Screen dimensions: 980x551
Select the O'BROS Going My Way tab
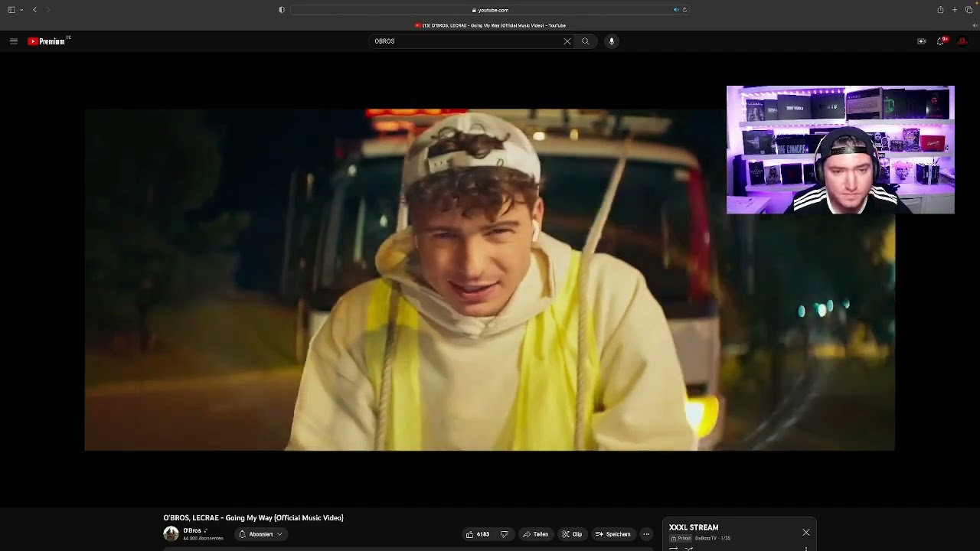click(490, 25)
